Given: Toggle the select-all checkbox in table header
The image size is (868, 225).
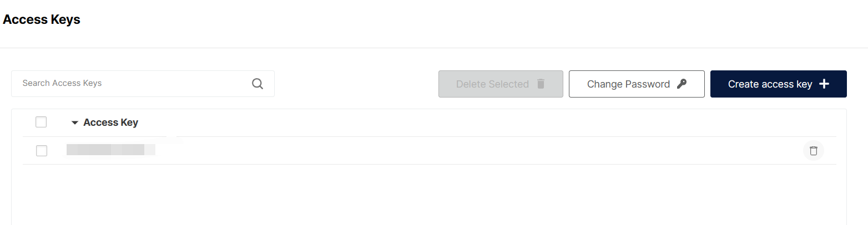Looking at the screenshot, I should pyautogui.click(x=41, y=122).
